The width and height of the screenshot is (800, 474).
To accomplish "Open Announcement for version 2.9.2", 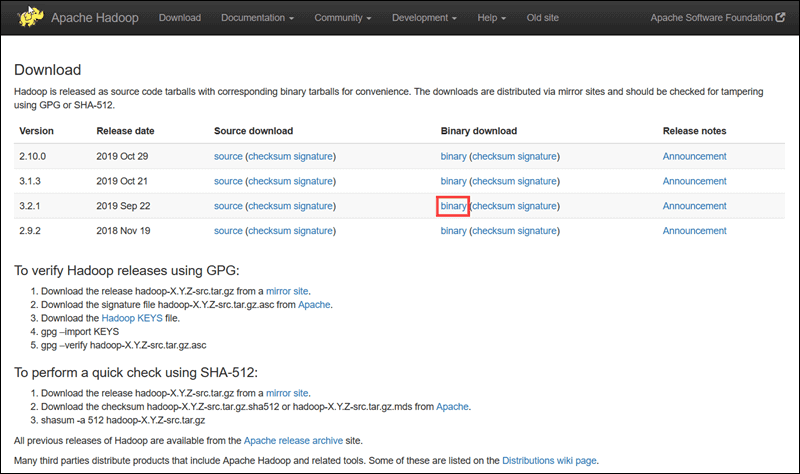I will coord(694,231).
